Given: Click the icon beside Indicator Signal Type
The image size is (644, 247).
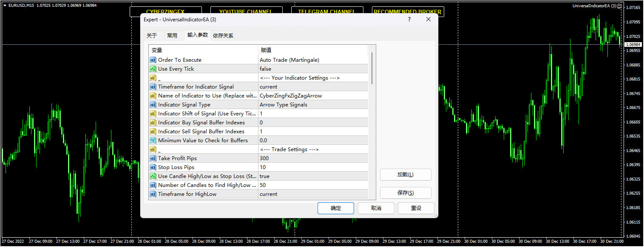Looking at the screenshot, I should (x=153, y=105).
